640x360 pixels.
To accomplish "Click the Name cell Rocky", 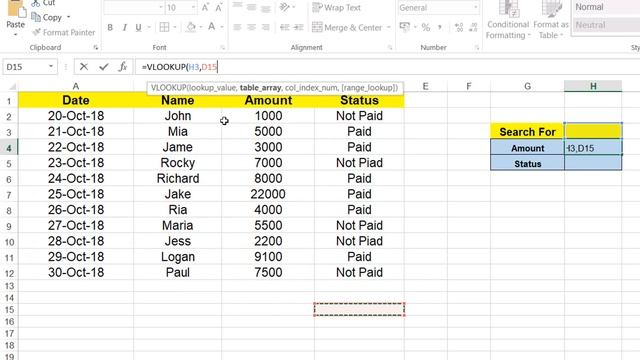I will 178,163.
